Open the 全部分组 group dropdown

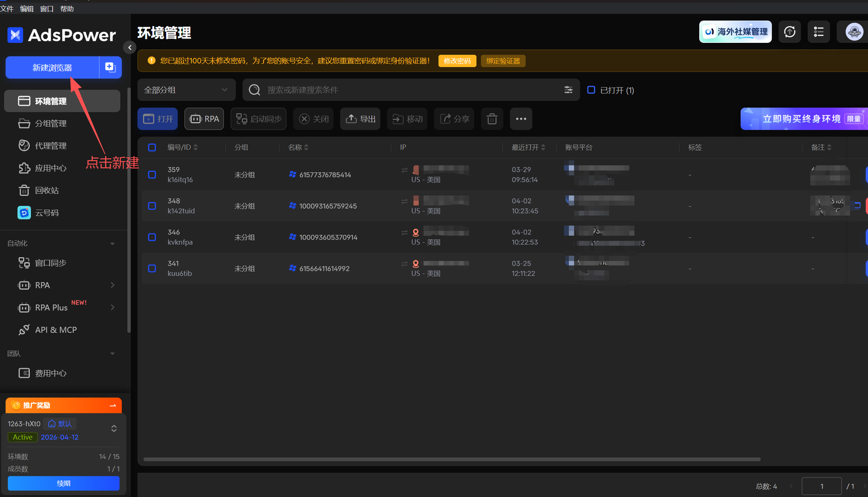(186, 90)
